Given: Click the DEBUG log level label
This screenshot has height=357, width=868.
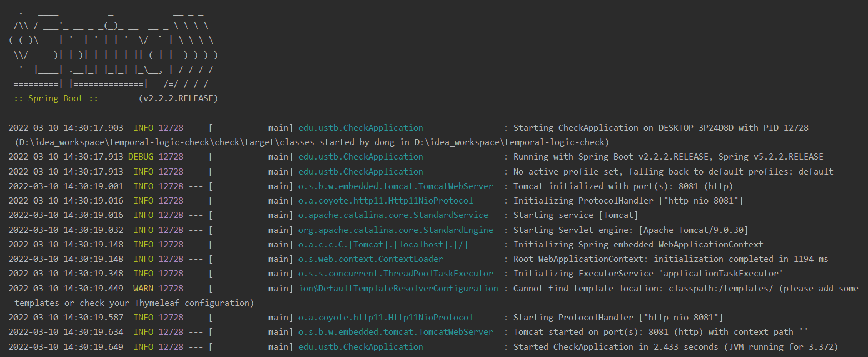Looking at the screenshot, I should pos(141,157).
